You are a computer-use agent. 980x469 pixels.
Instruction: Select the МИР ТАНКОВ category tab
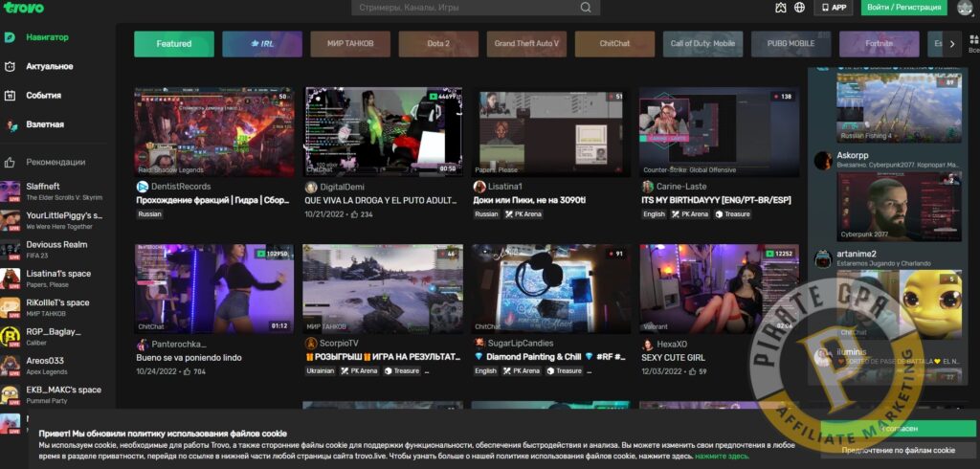350,44
